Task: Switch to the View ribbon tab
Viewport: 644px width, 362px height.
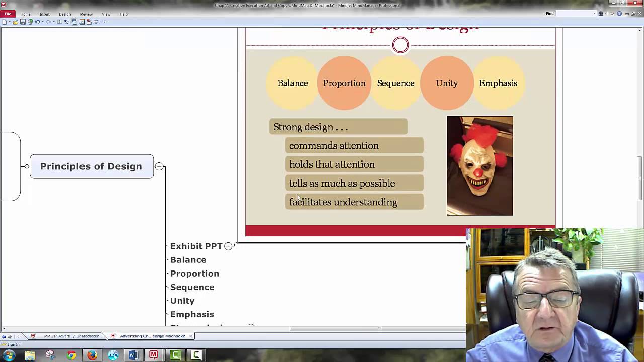Action: (106, 14)
